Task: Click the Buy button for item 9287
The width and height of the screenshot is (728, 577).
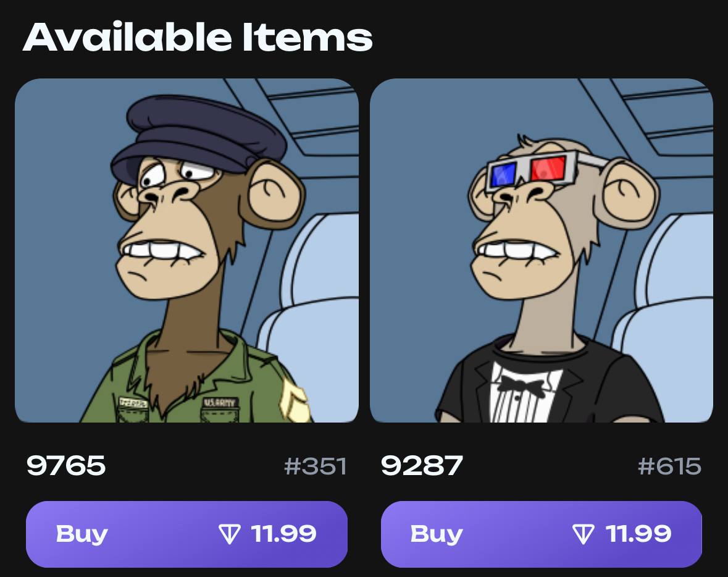Action: pyautogui.click(x=542, y=534)
